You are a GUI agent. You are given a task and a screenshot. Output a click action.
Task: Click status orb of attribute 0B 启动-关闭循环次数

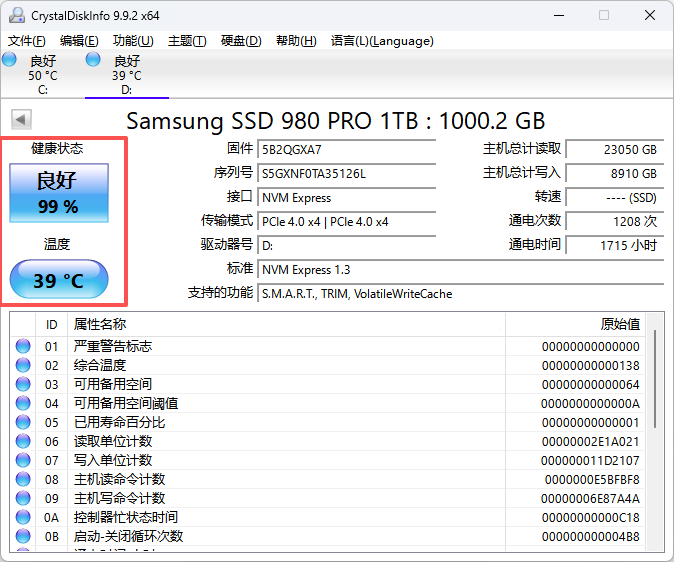[x=23, y=536]
